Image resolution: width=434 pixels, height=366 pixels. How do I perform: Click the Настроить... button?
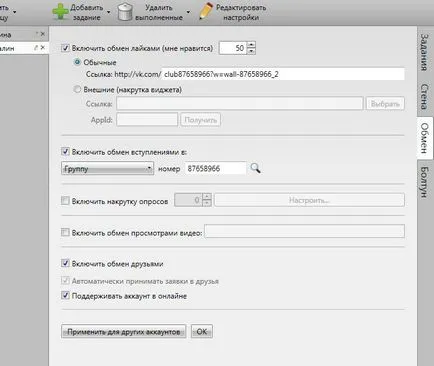[309, 200]
